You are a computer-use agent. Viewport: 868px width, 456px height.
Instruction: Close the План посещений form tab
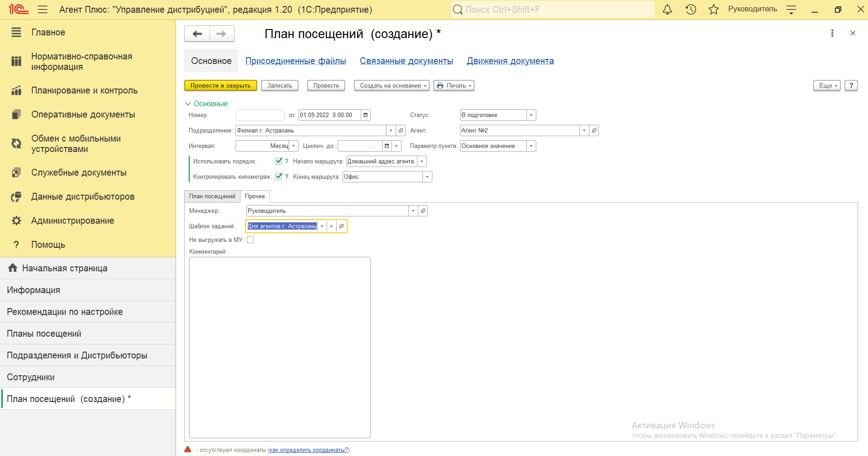tap(853, 33)
